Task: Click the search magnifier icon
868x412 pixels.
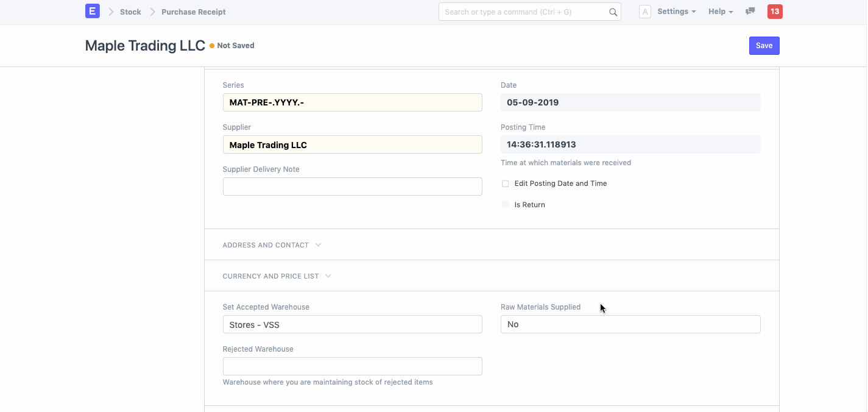Action: click(x=613, y=12)
